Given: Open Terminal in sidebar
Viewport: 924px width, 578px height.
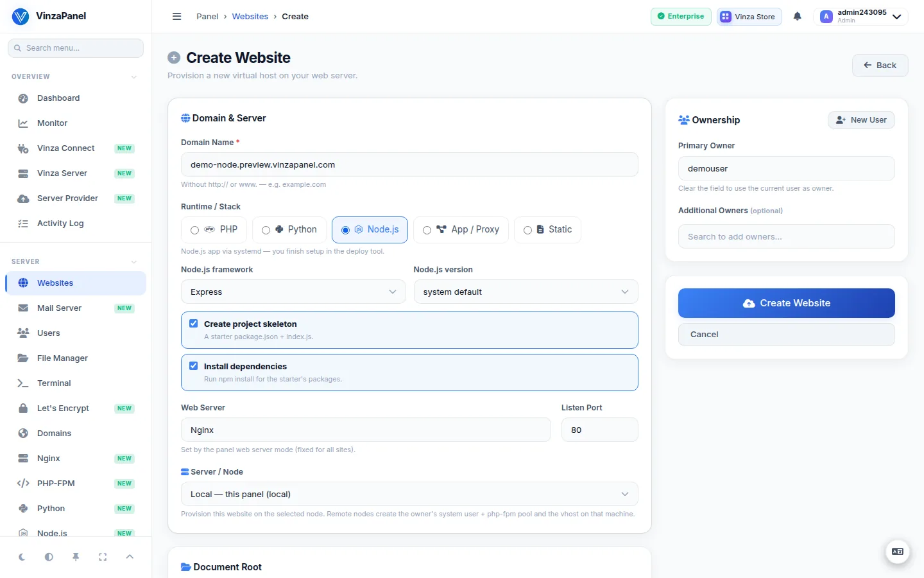Looking at the screenshot, I should [x=76, y=383].
